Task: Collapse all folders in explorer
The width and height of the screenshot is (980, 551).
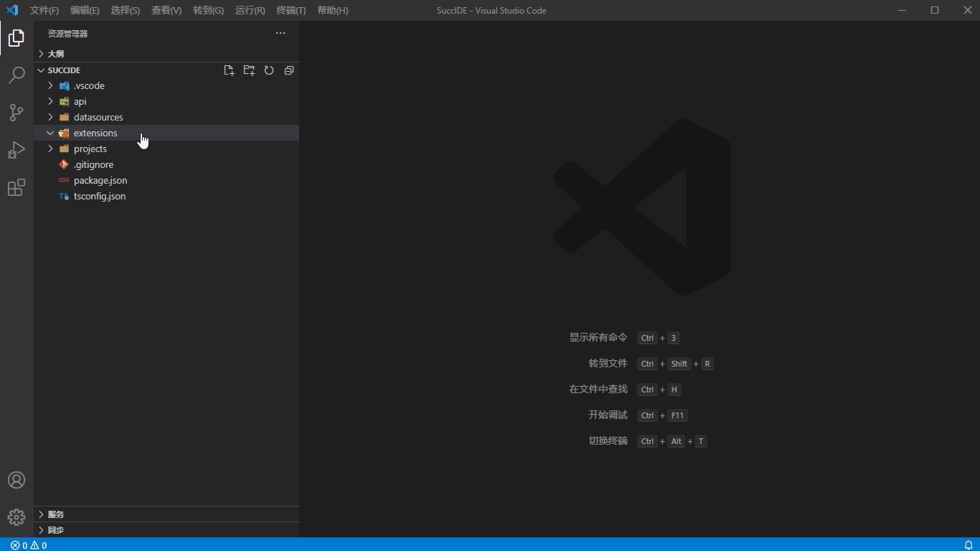Action: (289, 70)
